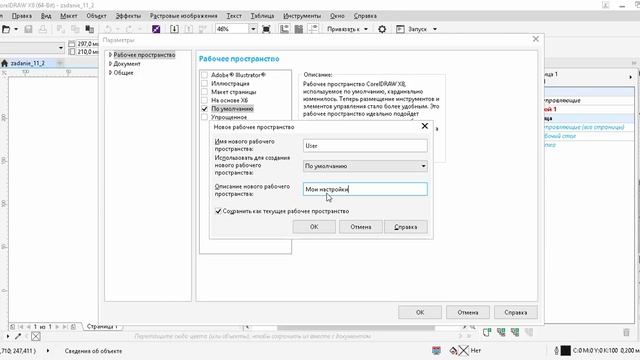
Task: Click the color proofing icon in status bar
Action: (436, 350)
